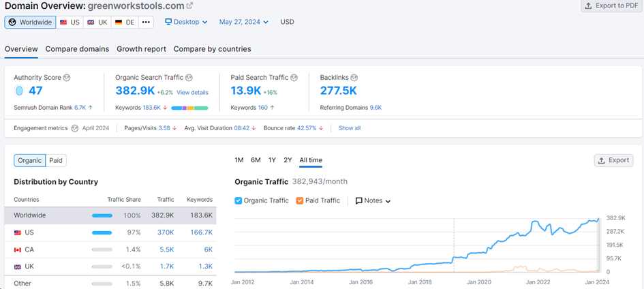The height and width of the screenshot is (289, 644).
Task: Uncheck the Paid Traffic checkbox
Action: click(x=300, y=200)
